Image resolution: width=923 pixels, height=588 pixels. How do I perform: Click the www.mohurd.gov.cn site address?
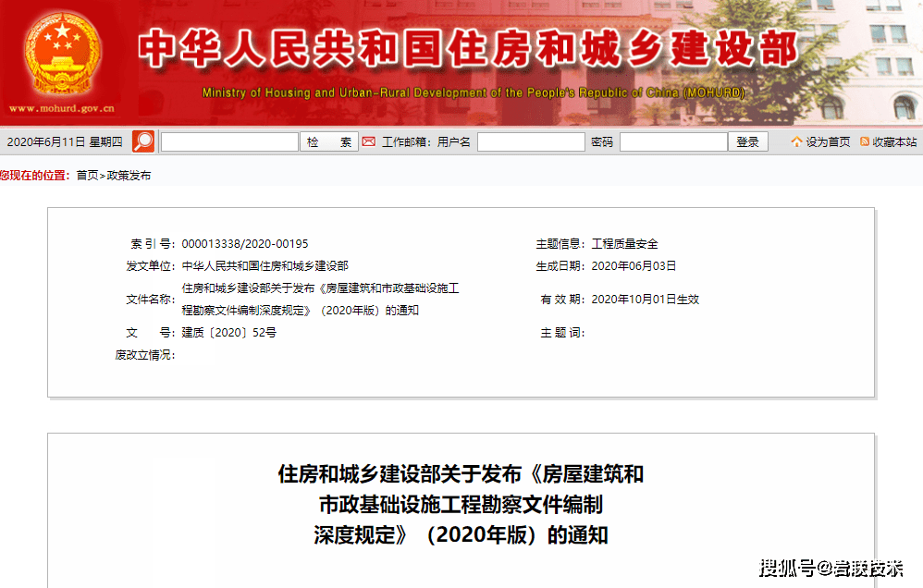coord(62,108)
